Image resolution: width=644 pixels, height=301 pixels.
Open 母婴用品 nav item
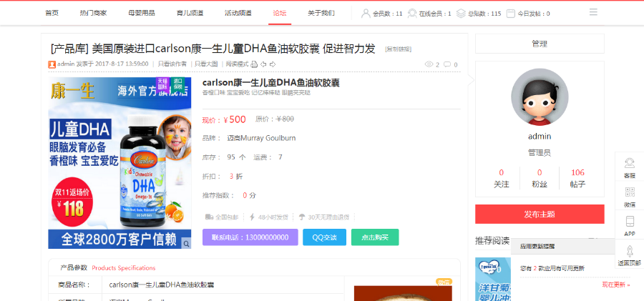coord(142,13)
